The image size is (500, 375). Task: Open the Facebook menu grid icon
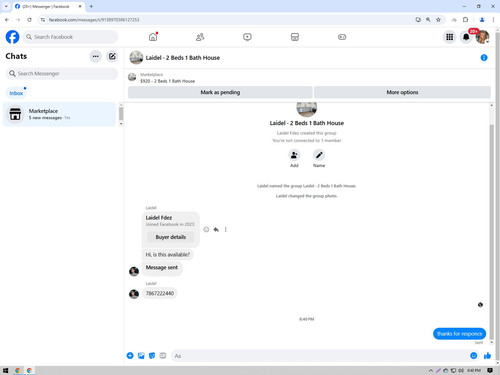(x=450, y=37)
